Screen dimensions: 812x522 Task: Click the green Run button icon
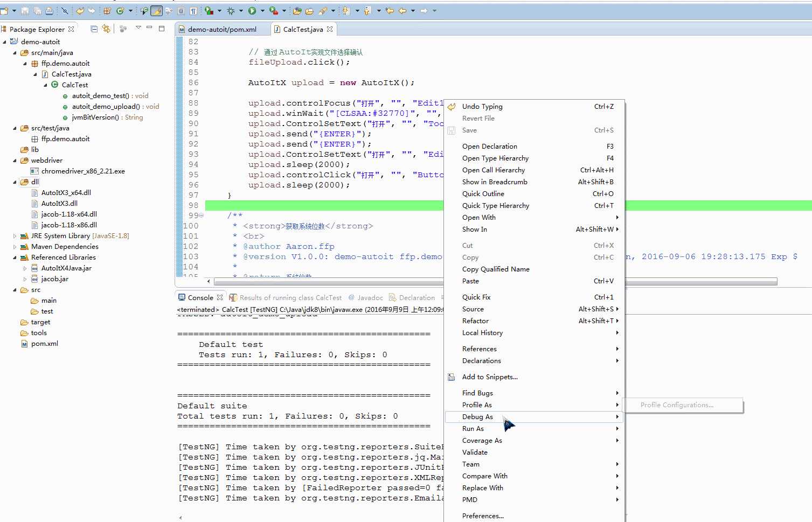[252, 11]
